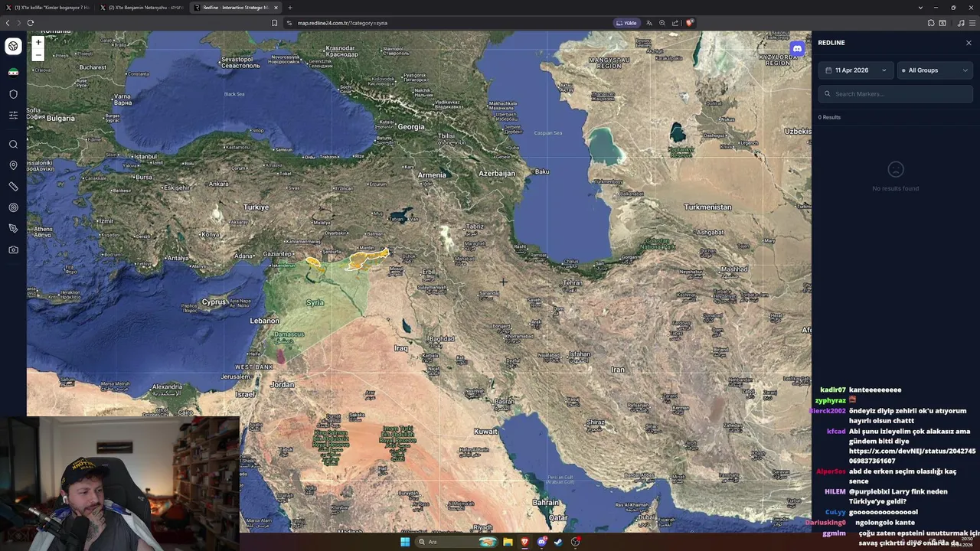Zoom out the map with minus button

tap(38, 55)
